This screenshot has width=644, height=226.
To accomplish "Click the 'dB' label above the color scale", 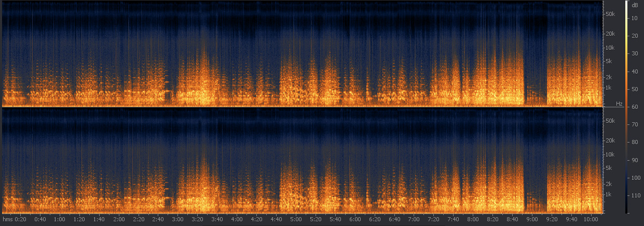I will 635,5.
